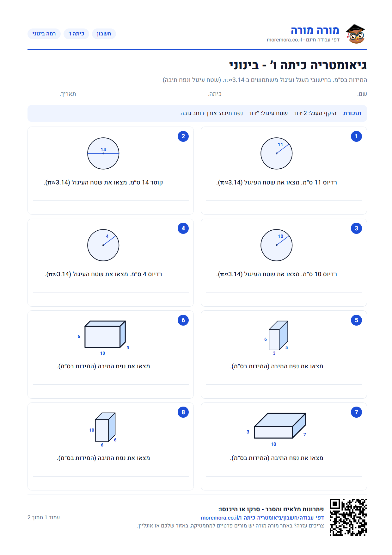Click the 'חשבון' tag pill

click(104, 34)
